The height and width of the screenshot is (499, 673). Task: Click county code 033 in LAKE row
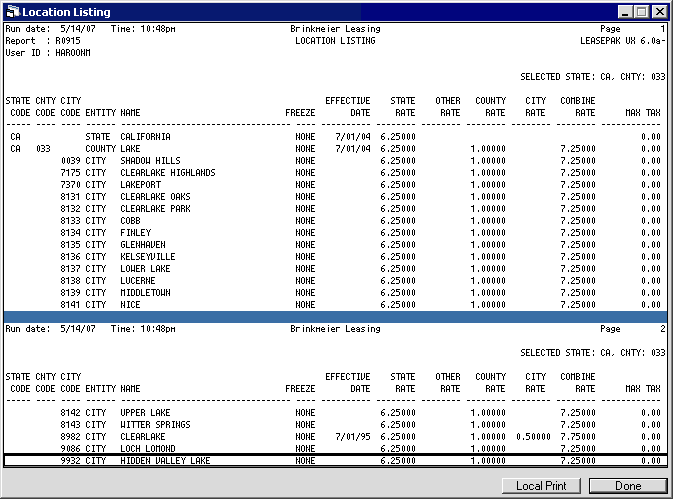tap(43, 148)
